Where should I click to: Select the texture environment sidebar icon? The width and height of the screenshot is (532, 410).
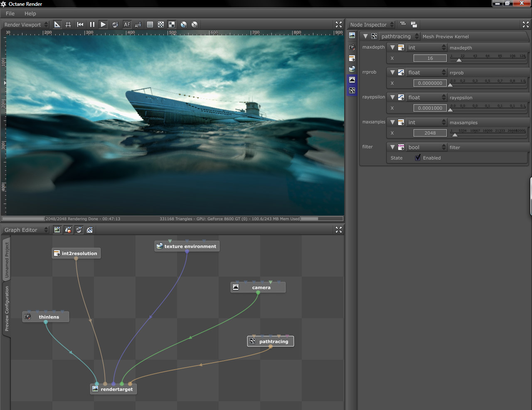[352, 69]
